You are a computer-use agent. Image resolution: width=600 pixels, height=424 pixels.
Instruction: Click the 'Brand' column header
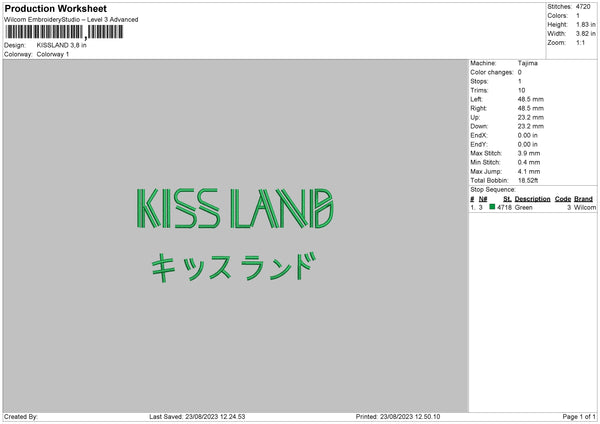coord(583,199)
